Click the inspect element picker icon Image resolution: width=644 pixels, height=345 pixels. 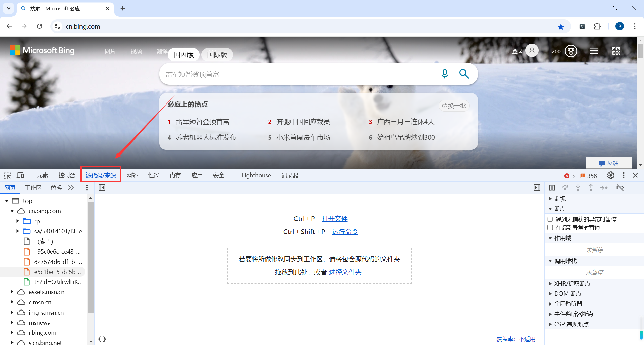pos(7,175)
